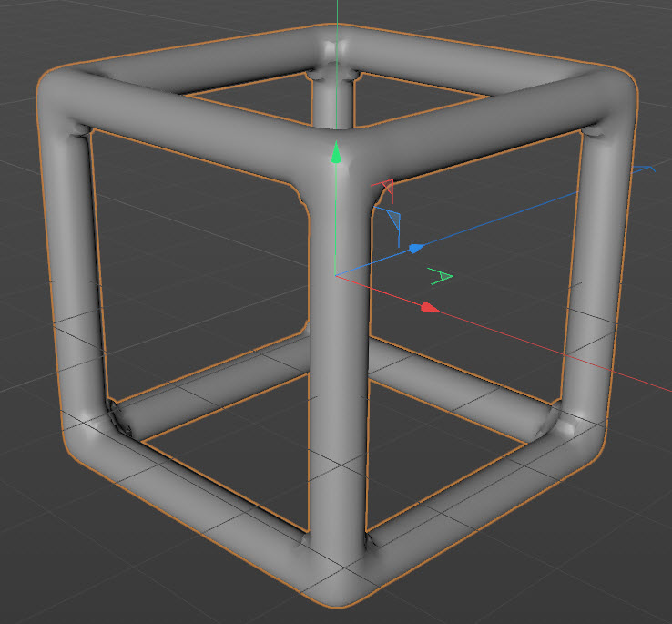
Task: Click the blue Z-axis arrowhead of the move gizmo
Action: (416, 248)
